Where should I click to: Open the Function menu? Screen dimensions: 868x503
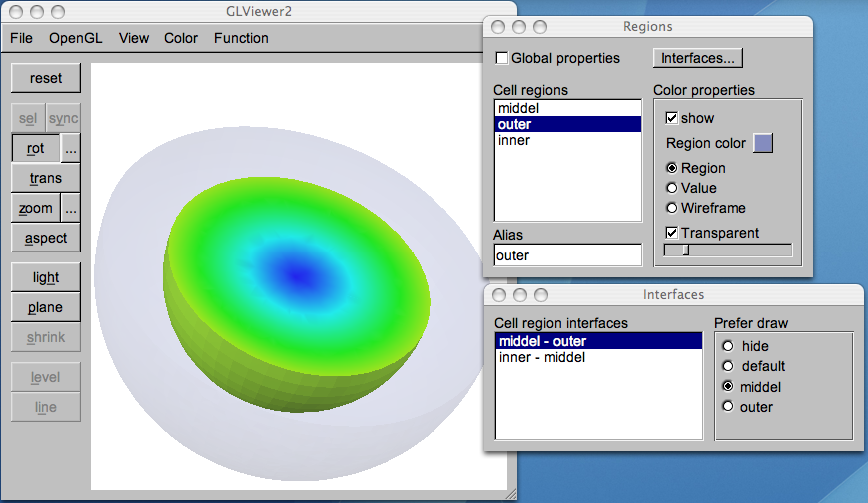[x=241, y=38]
